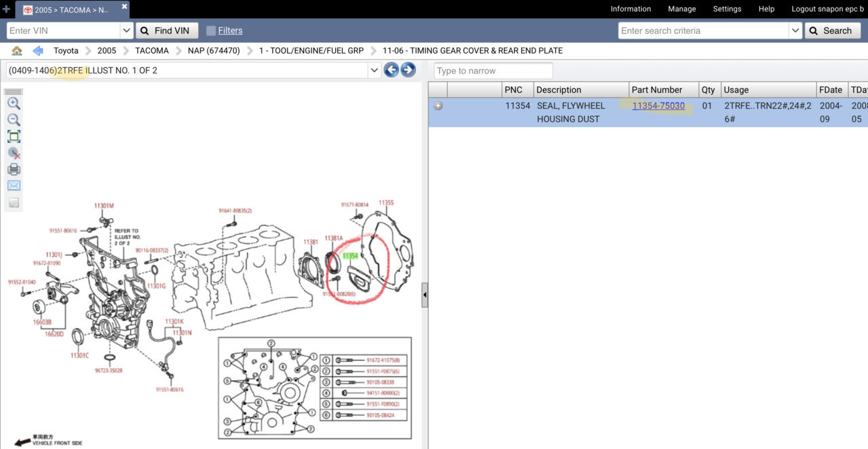Click the Type to narrow filter box
Viewport: 868px width, 449px height.
[493, 71]
